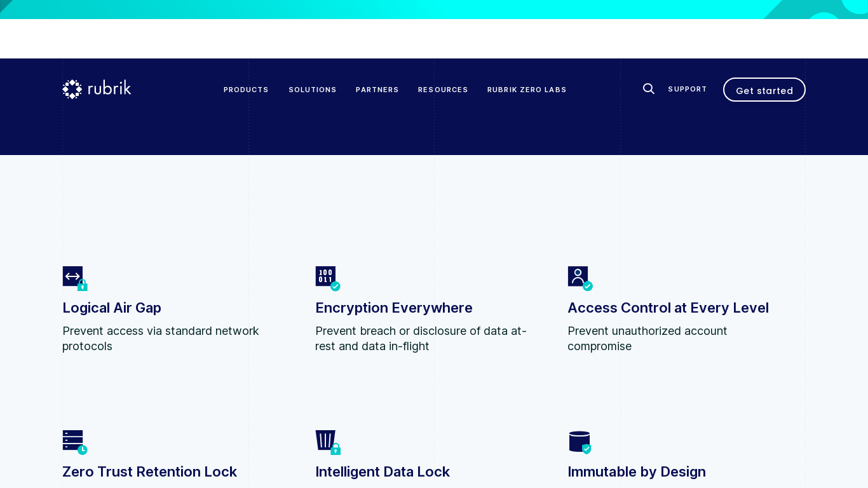Click the Access Control user icon

pyautogui.click(x=580, y=278)
